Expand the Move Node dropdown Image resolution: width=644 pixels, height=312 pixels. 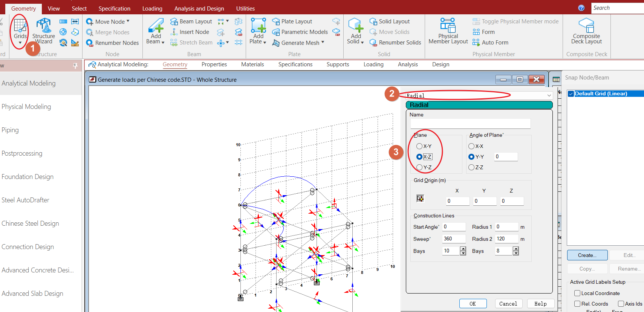click(128, 21)
